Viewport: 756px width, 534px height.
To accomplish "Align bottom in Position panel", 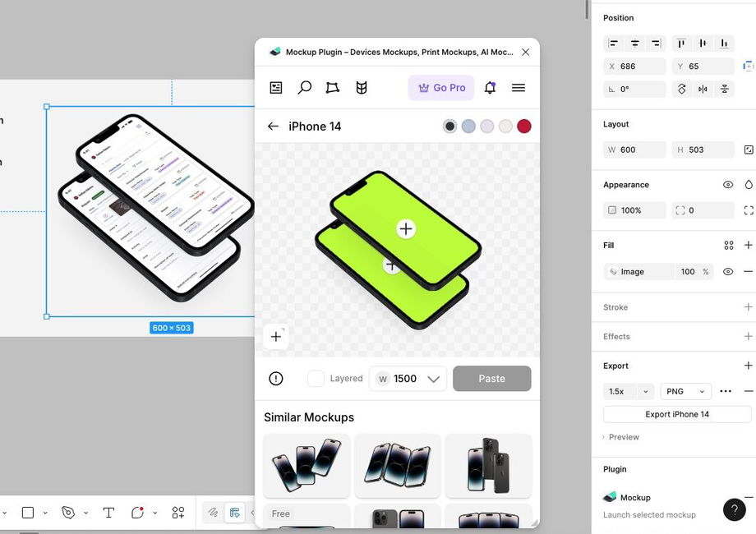I will (x=724, y=44).
